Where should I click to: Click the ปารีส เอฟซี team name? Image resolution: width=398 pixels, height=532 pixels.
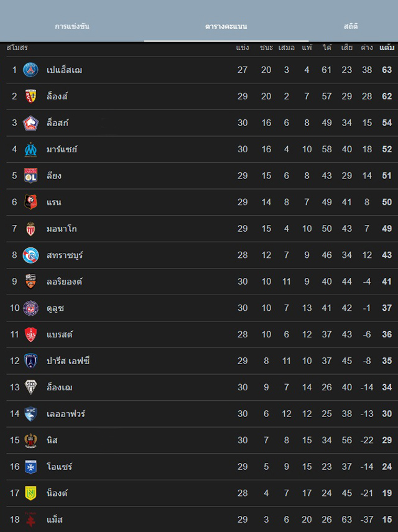pos(68,360)
